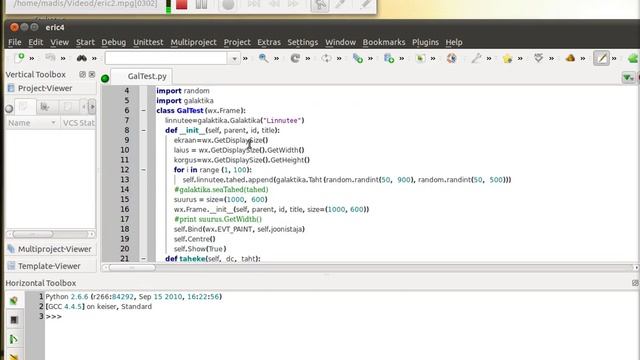This screenshot has height=360, width=640.
Task: Open the Unittest menu
Action: point(148,42)
